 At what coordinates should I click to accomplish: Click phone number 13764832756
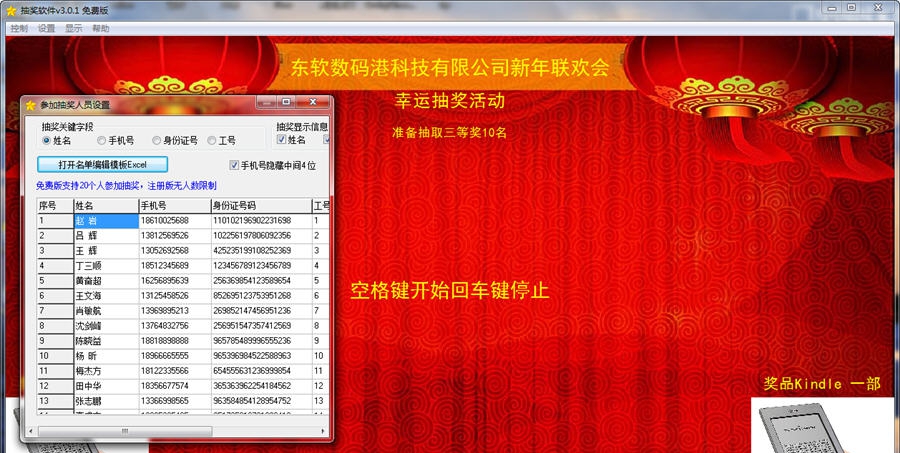pos(175,326)
